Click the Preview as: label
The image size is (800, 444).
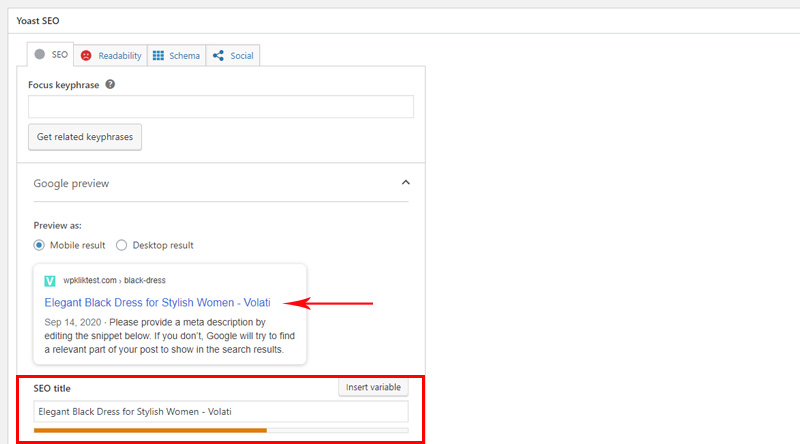(x=58, y=226)
